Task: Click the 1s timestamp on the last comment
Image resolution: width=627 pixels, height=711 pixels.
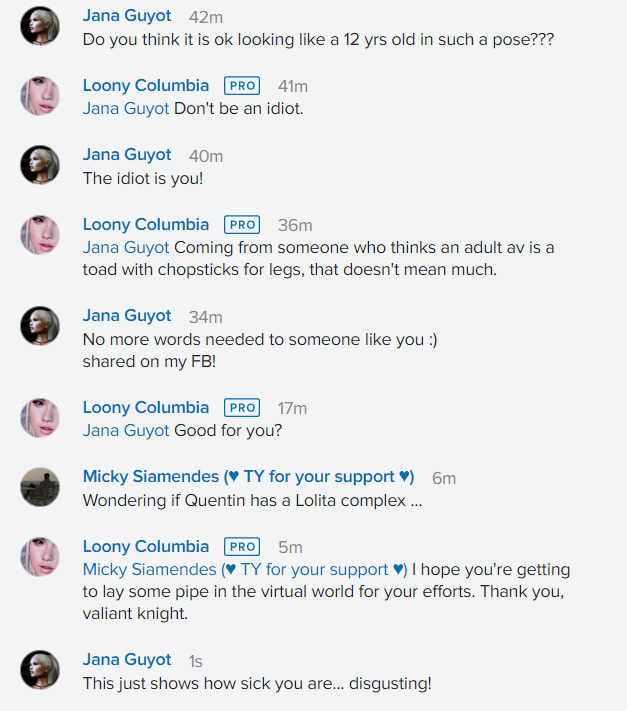Action: pos(195,661)
